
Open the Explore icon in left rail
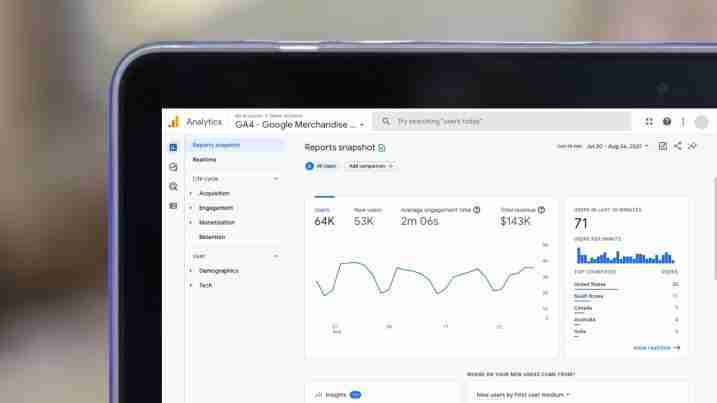tap(173, 167)
